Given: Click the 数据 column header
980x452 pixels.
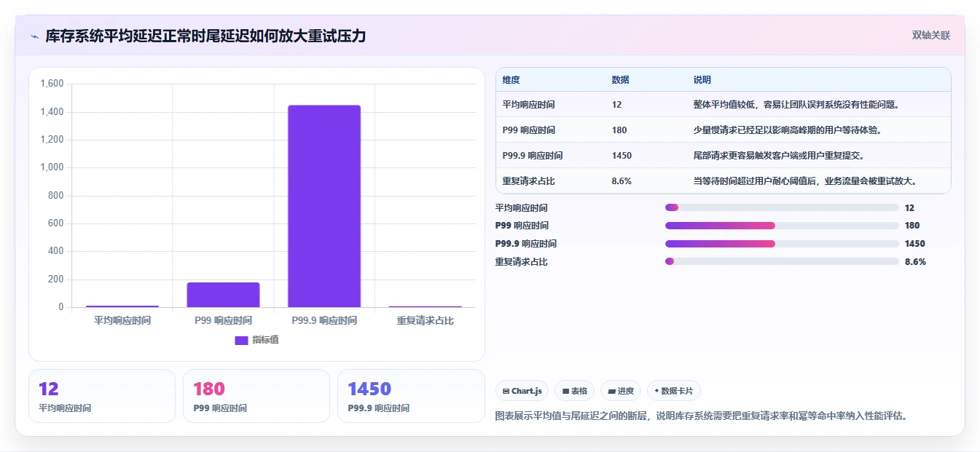Looking at the screenshot, I should (x=621, y=79).
